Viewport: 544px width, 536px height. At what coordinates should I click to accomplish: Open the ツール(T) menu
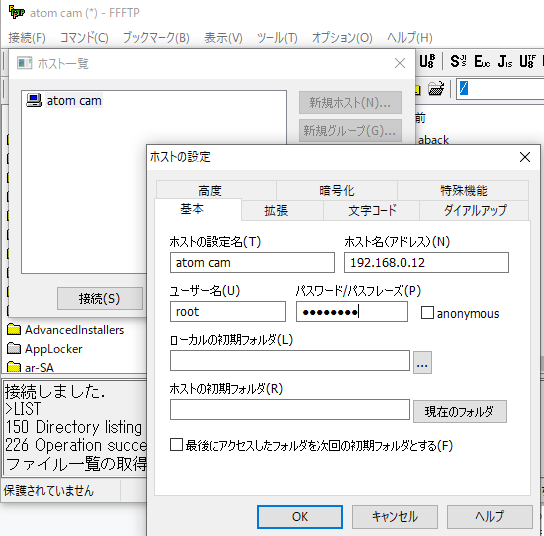(277, 37)
